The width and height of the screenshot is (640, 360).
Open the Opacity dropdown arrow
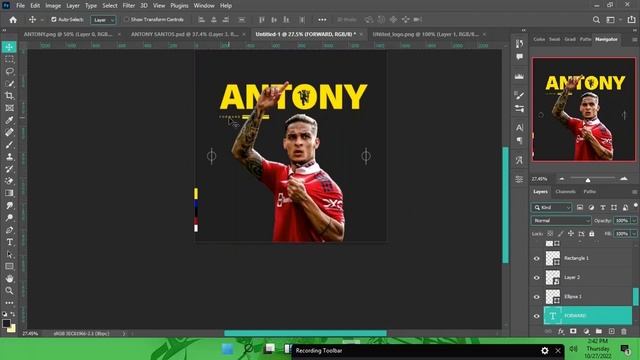point(634,221)
